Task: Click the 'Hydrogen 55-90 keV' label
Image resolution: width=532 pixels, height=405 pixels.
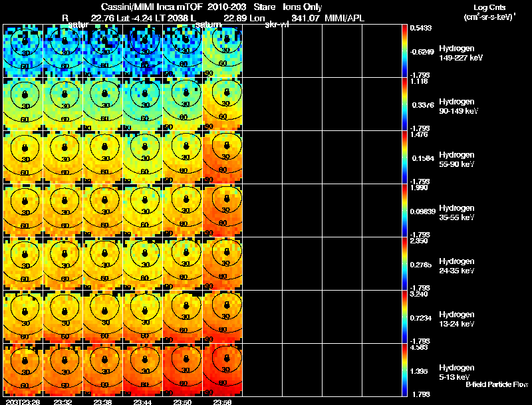Action: tap(457, 160)
